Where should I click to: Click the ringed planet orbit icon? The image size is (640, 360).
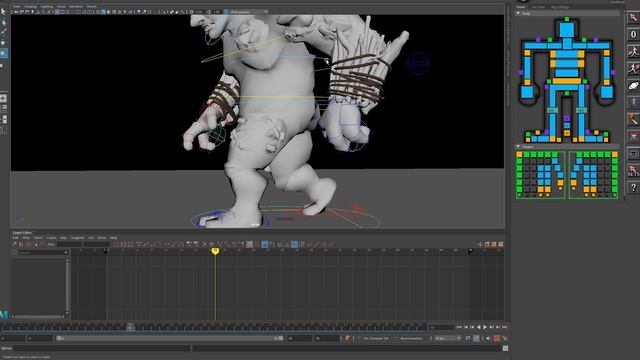pos(633,86)
